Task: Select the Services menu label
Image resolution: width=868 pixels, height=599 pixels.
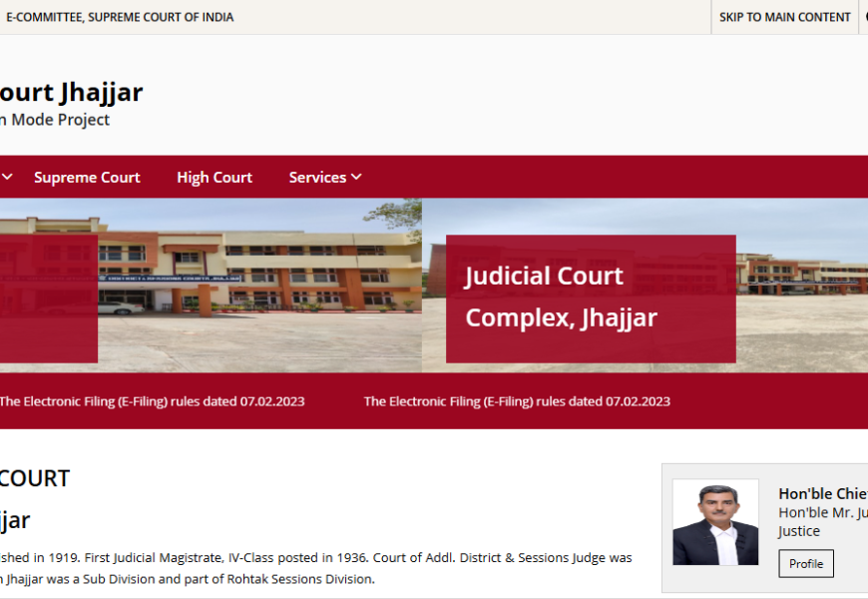Action: coord(317,178)
